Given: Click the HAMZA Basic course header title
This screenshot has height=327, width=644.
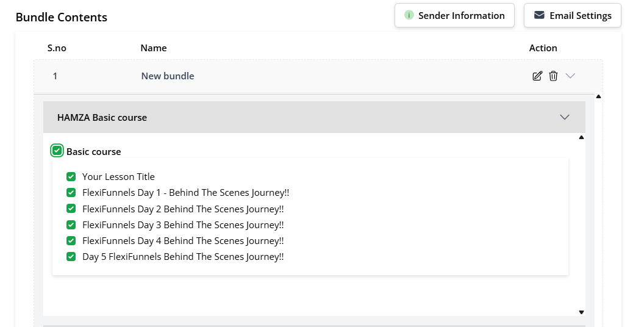Looking at the screenshot, I should coord(102,117).
